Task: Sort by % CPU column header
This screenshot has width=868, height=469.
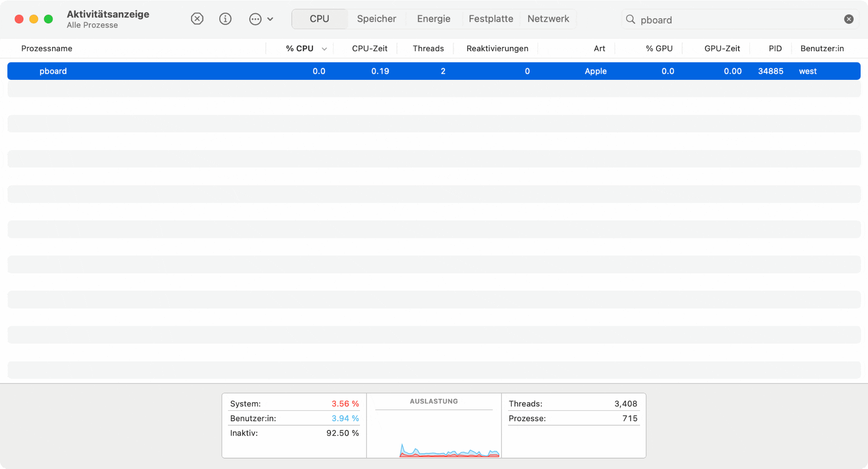Action: (300, 48)
